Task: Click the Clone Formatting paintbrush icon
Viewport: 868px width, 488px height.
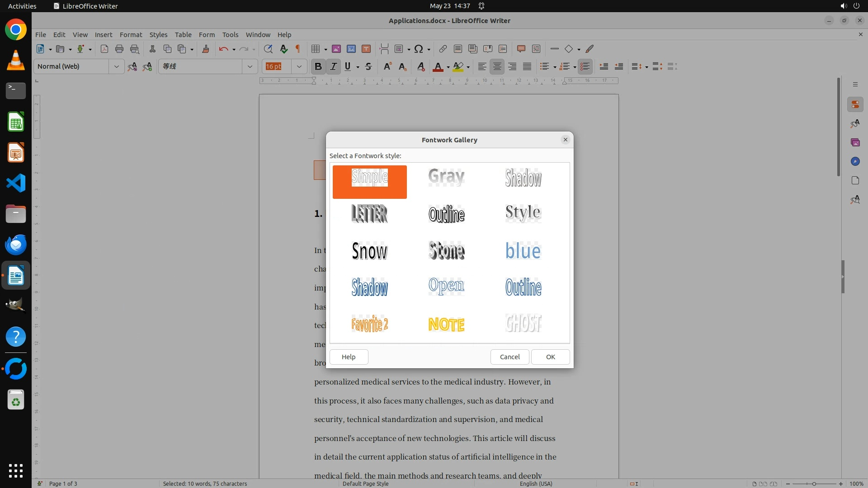Action: 206,49
